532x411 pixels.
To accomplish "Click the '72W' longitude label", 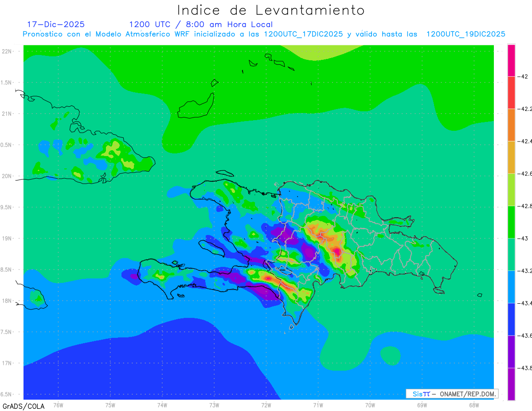I will [x=266, y=405].
